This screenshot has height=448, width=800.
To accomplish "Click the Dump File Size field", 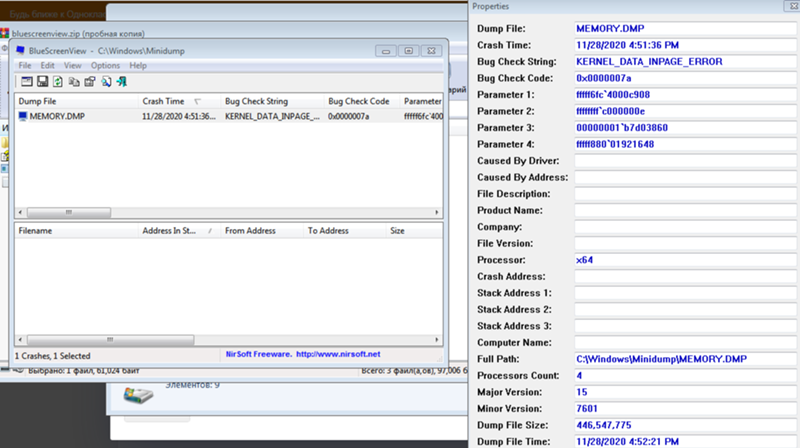I will 685,425.
